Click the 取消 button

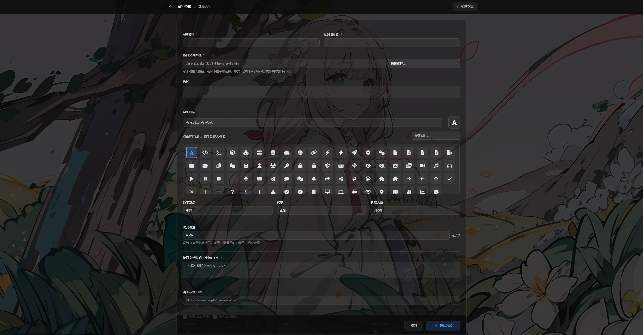[x=414, y=326]
